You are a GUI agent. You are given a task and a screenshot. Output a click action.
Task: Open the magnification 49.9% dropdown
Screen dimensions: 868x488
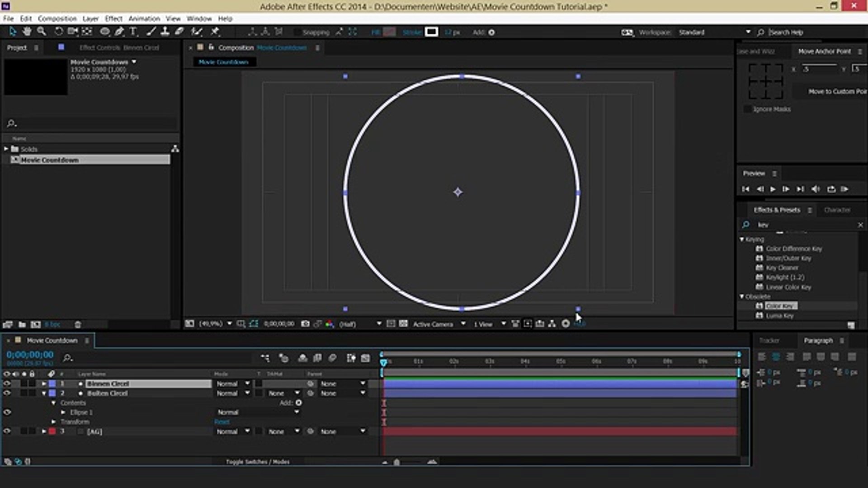click(x=215, y=324)
